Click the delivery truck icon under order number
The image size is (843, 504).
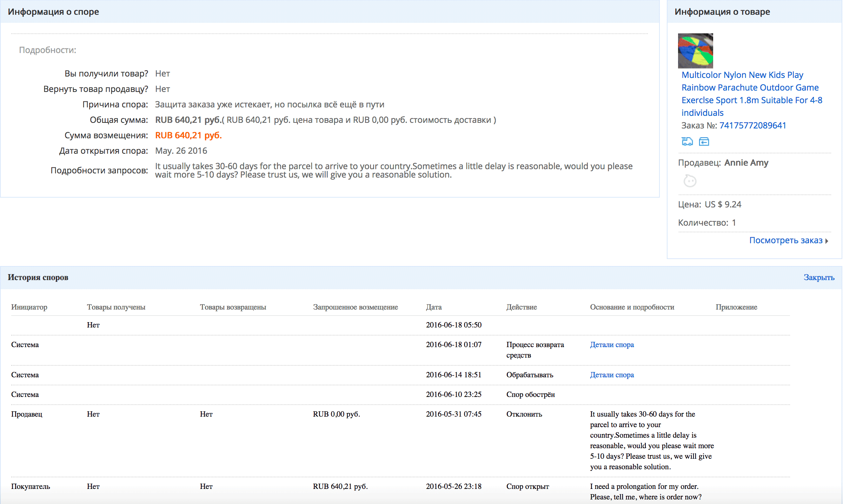click(x=687, y=141)
